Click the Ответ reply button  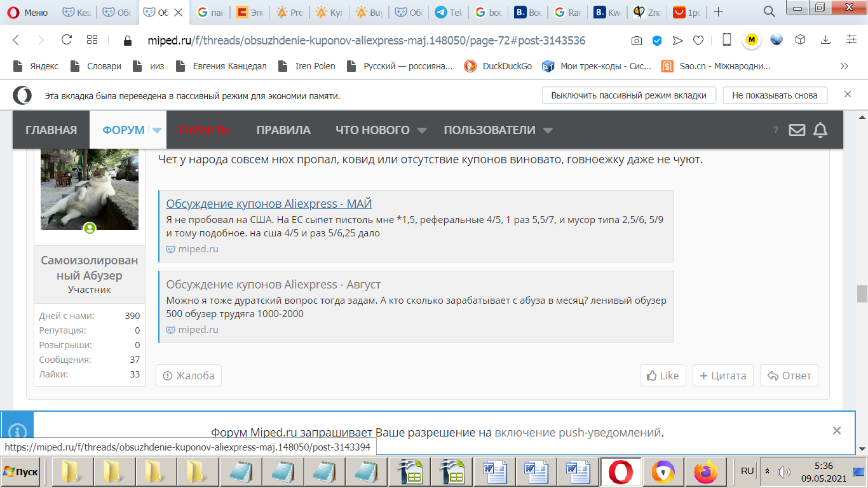pos(789,376)
